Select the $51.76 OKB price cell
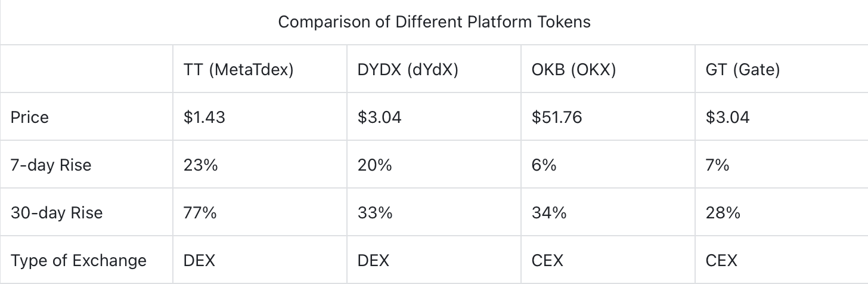 tap(557, 117)
